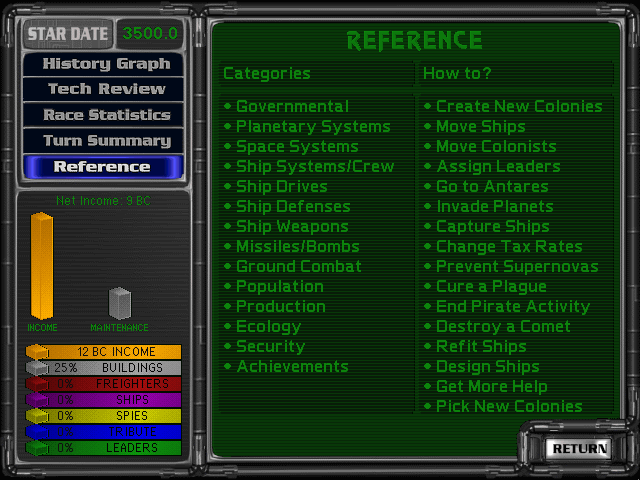This screenshot has height=480, width=640.
Task: Click the gray buildings cube icon
Action: 37,368
